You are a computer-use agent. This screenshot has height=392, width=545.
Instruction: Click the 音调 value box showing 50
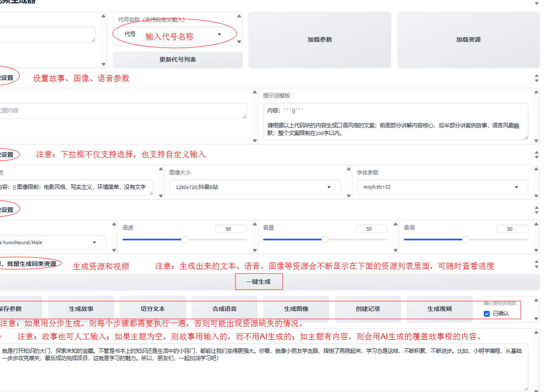tap(512, 229)
